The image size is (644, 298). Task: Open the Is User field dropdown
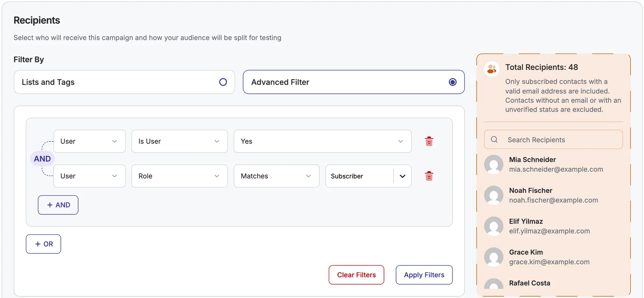(x=180, y=141)
